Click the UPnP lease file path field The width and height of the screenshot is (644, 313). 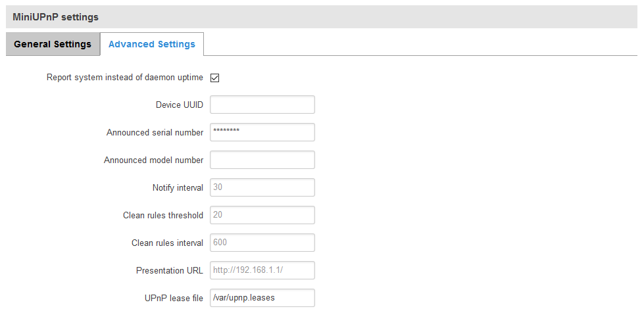(x=262, y=298)
